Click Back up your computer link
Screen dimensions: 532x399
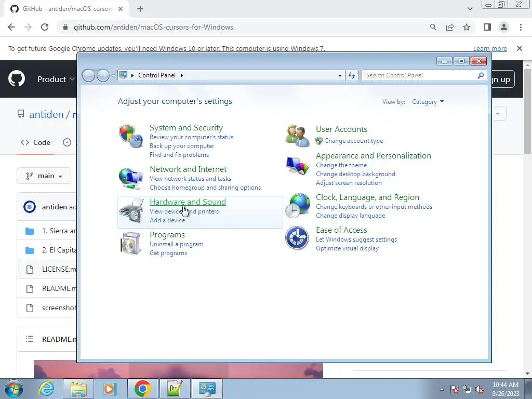[182, 146]
